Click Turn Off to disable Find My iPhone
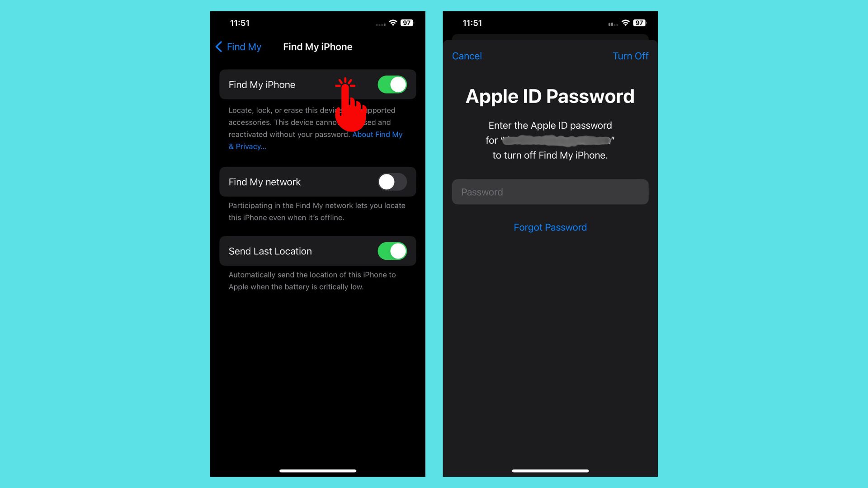 pyautogui.click(x=631, y=56)
